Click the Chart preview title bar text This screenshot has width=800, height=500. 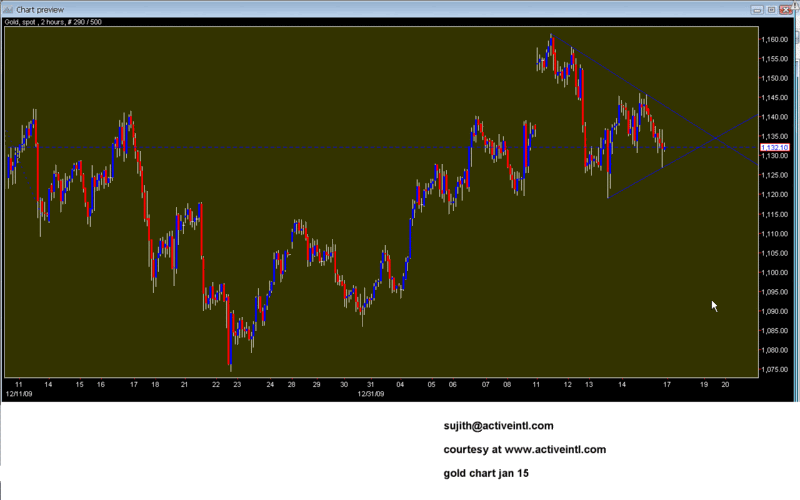coord(40,9)
